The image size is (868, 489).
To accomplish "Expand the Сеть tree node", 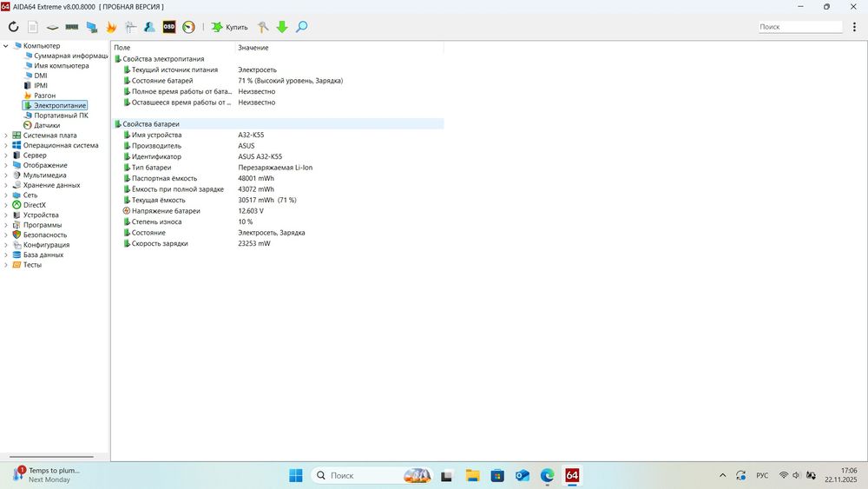I will click(5, 195).
